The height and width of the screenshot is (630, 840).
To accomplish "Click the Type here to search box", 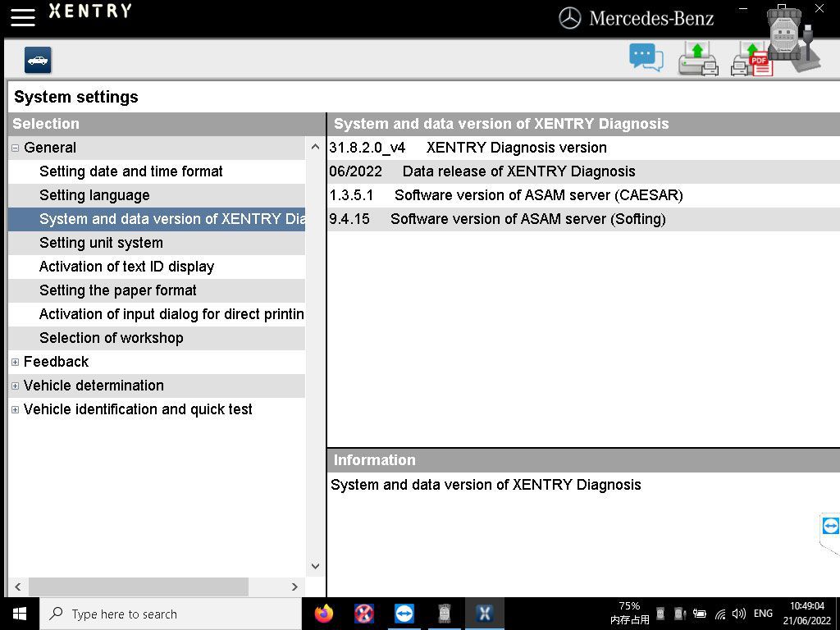I will click(x=171, y=614).
